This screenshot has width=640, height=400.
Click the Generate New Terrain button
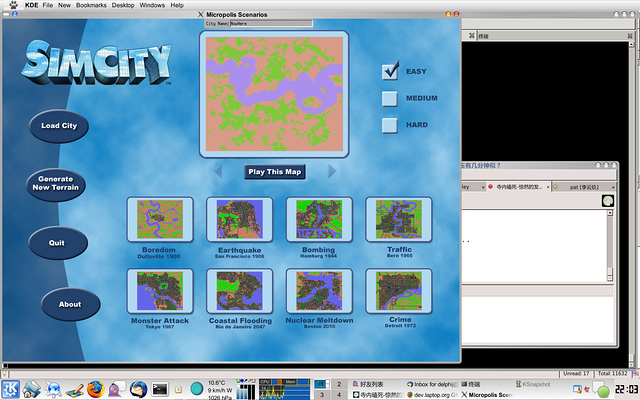click(x=57, y=183)
